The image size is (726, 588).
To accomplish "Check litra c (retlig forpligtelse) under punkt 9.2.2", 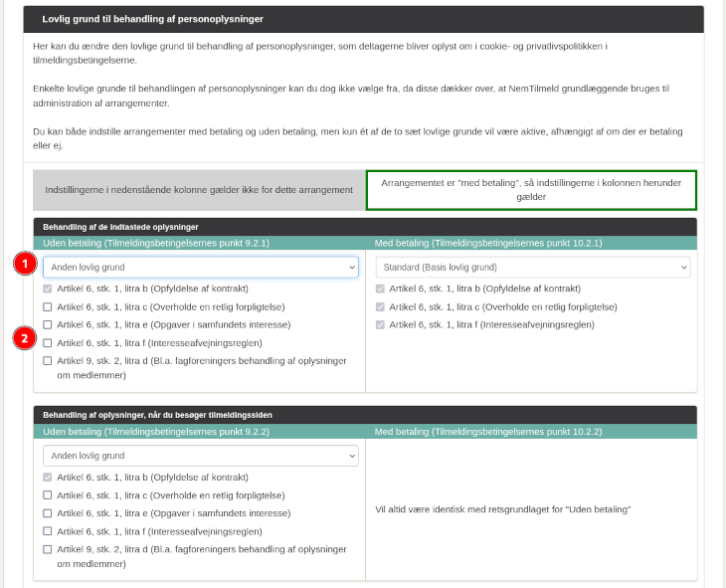I will 47,495.
